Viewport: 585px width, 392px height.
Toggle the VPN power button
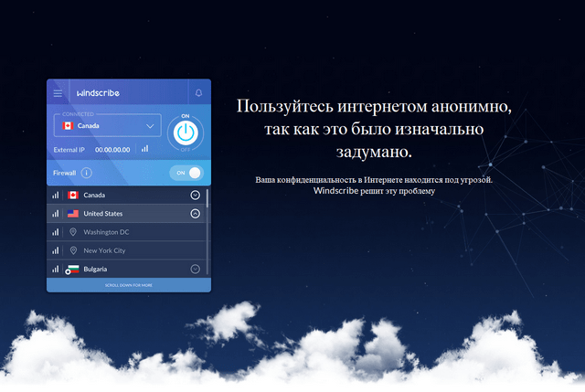[186, 133]
